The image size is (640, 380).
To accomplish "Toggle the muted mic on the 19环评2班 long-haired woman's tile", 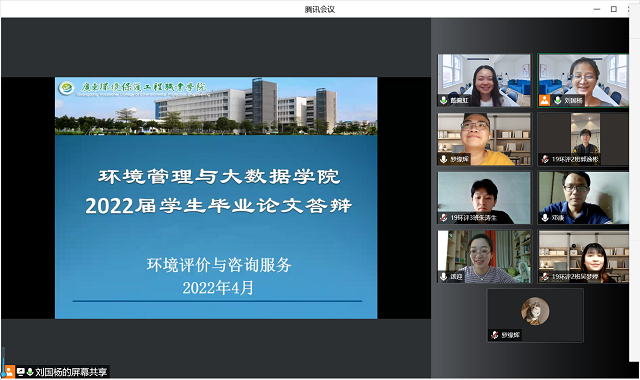I will click(544, 277).
